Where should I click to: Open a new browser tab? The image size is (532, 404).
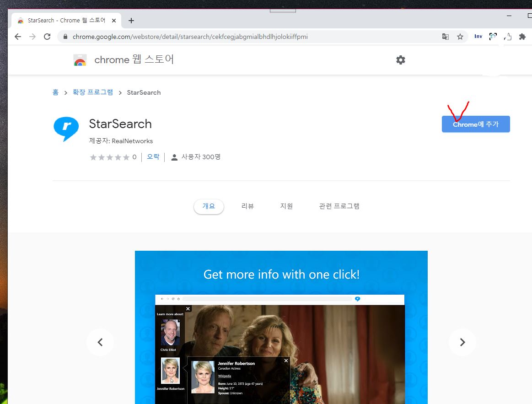pos(131,21)
